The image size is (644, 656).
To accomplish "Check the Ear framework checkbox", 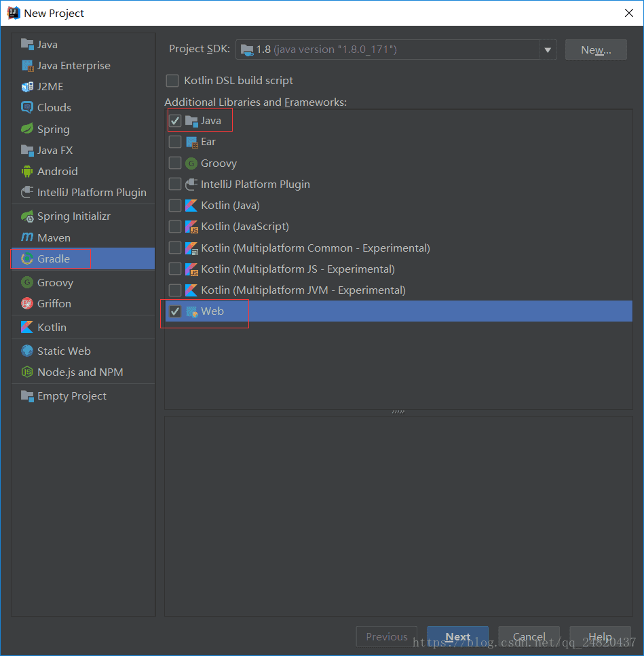I will [175, 141].
